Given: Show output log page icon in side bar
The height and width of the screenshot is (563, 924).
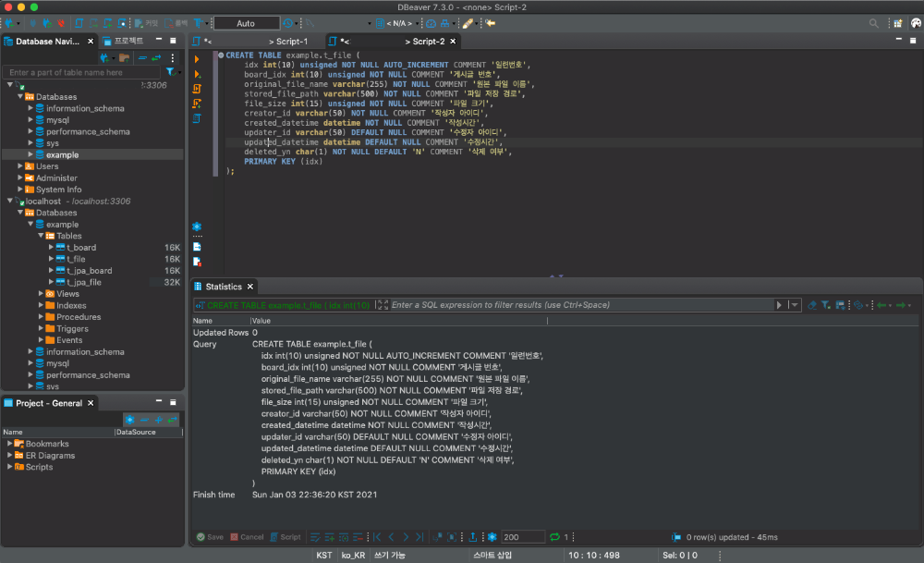Looking at the screenshot, I should (197, 247).
